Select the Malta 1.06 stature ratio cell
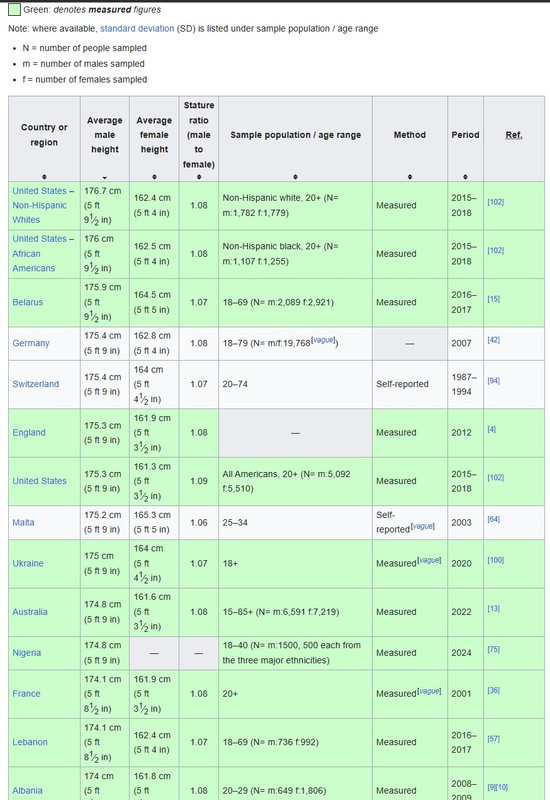 point(199,522)
